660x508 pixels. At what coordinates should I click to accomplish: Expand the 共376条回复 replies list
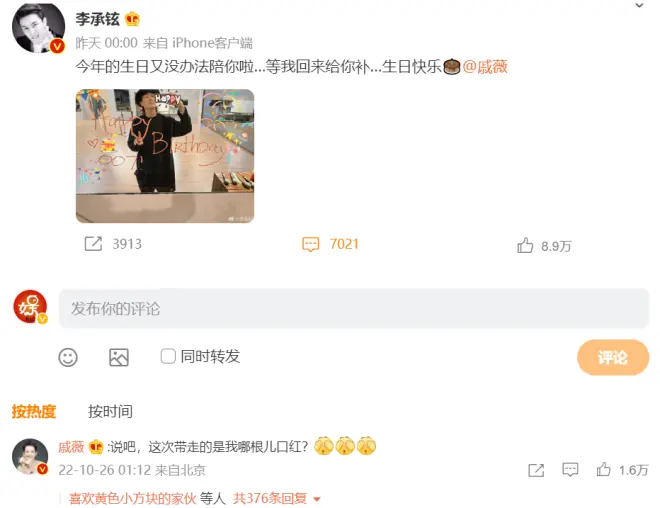point(277,499)
